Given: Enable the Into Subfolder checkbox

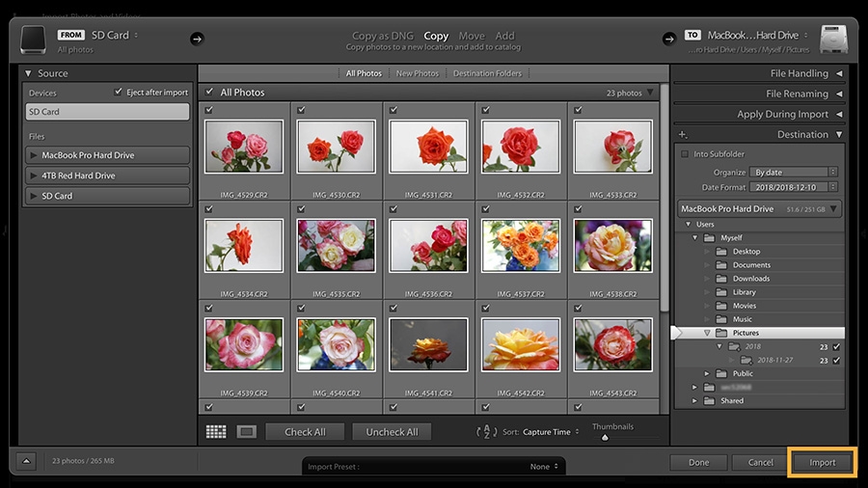Looking at the screenshot, I should [x=685, y=153].
